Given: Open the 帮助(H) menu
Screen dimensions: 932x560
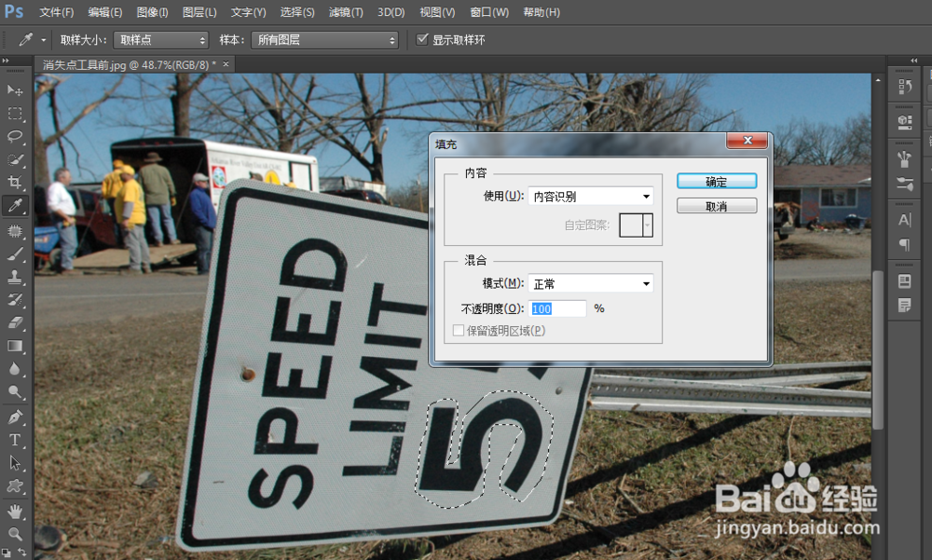Looking at the screenshot, I should pos(541,12).
